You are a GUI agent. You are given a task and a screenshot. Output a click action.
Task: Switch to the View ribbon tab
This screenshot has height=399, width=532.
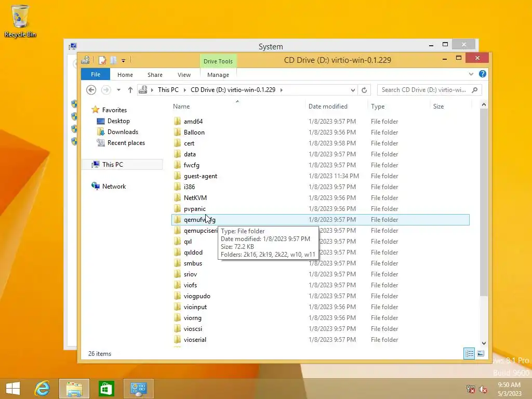click(x=184, y=75)
